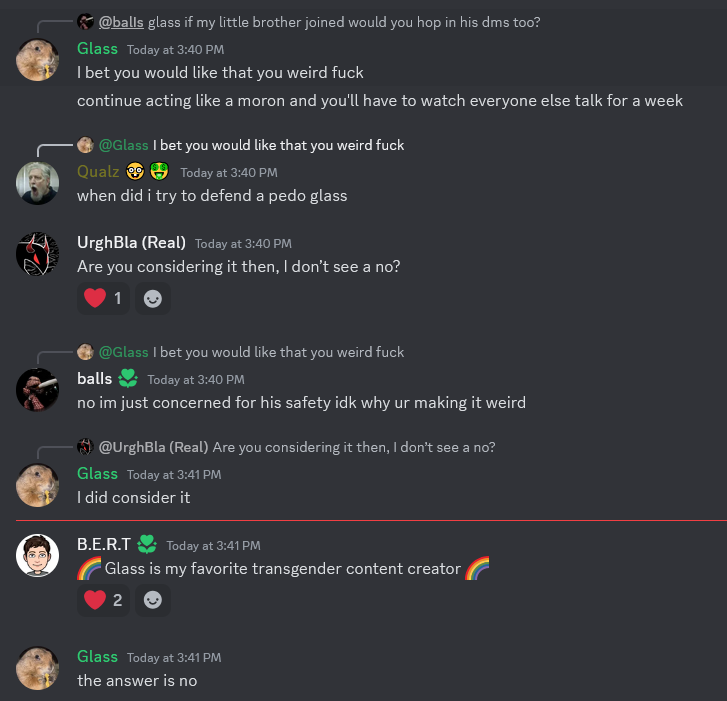
Task: Open UrghBla (Real)'s avatar
Action: pyautogui.click(x=37, y=254)
